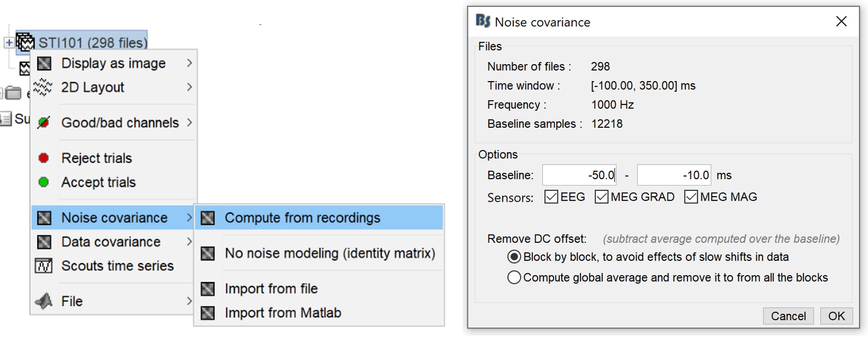
Task: Open the Data covariance submenu arrow
Action: [189, 242]
